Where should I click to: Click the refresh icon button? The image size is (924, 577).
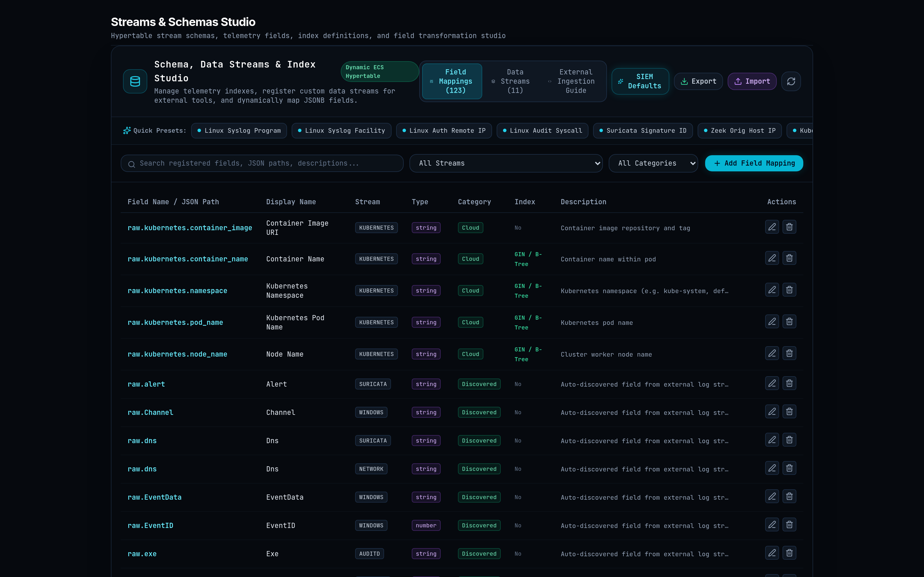click(x=791, y=81)
